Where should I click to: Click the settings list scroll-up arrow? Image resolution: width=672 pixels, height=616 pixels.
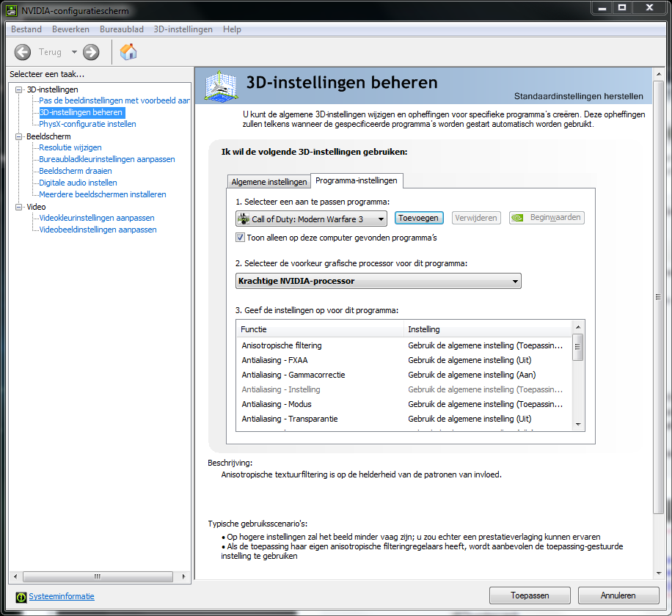click(x=577, y=327)
